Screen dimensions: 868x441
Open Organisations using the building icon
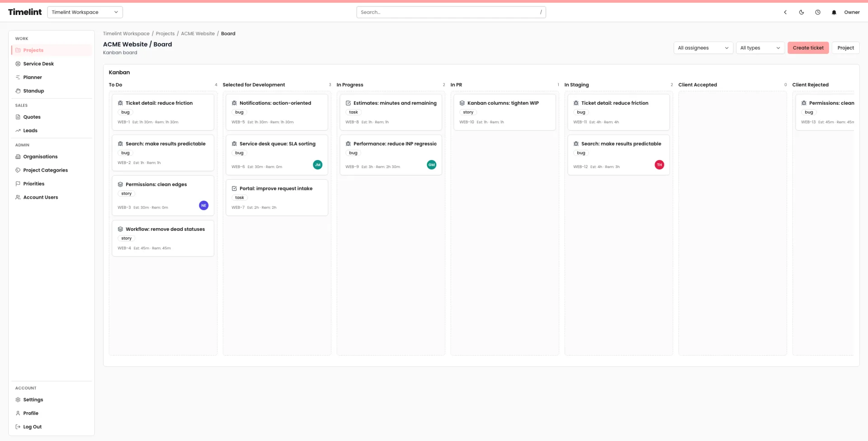coord(17,156)
